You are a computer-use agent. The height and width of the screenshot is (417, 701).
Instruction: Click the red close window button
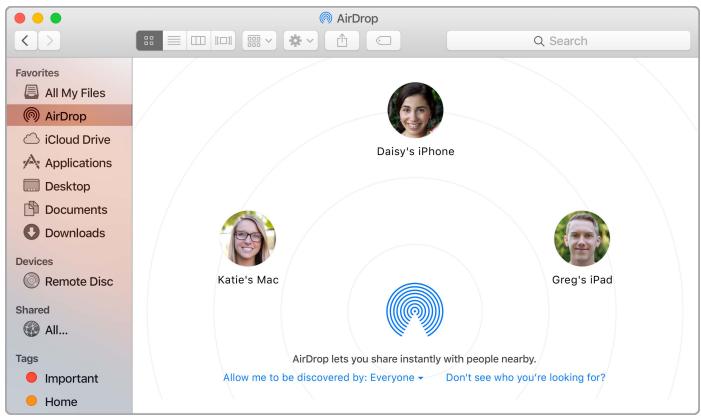pyautogui.click(x=20, y=18)
